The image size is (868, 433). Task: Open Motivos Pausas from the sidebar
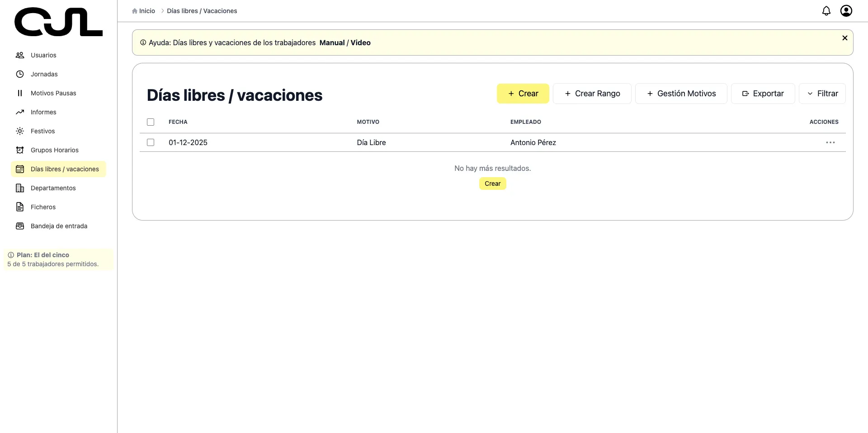click(53, 93)
